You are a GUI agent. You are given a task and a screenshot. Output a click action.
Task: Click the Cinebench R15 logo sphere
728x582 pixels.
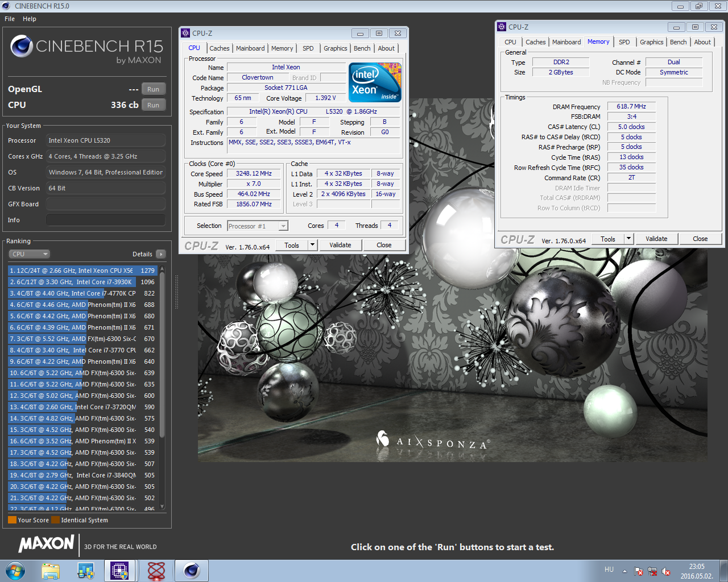point(22,46)
